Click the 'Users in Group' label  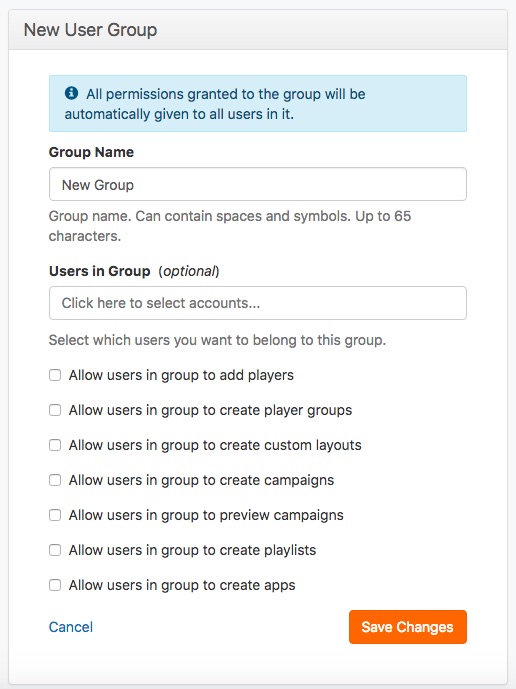100,271
